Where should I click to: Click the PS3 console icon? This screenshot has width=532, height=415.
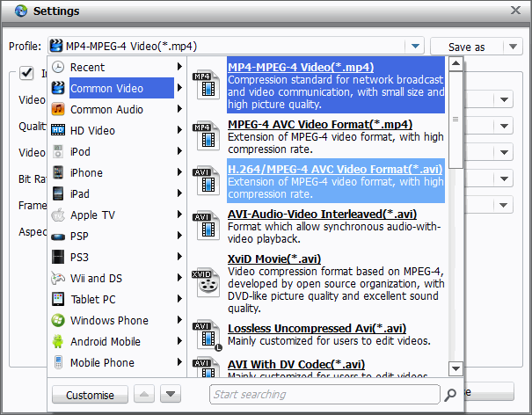(58, 257)
